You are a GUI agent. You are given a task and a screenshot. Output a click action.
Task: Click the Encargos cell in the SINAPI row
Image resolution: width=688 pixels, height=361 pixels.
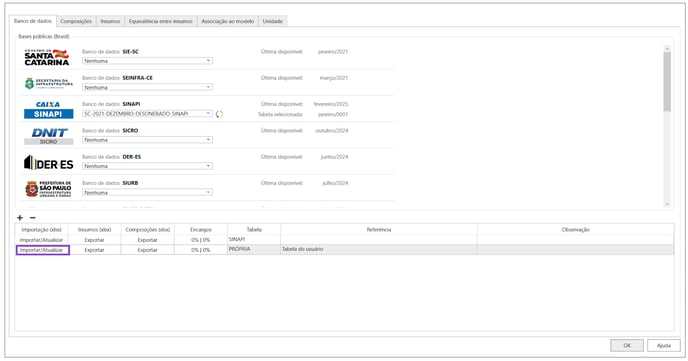(x=201, y=240)
